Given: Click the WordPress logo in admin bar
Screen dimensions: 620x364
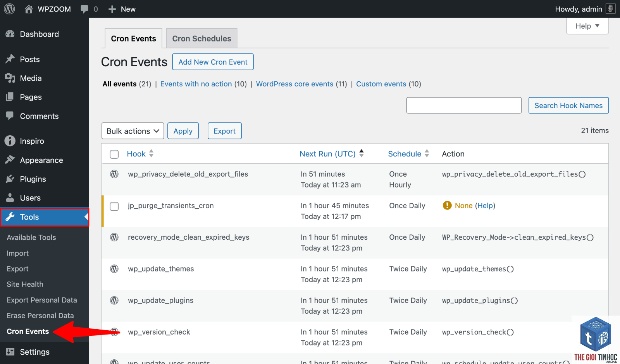Looking at the screenshot, I should pyautogui.click(x=9, y=9).
